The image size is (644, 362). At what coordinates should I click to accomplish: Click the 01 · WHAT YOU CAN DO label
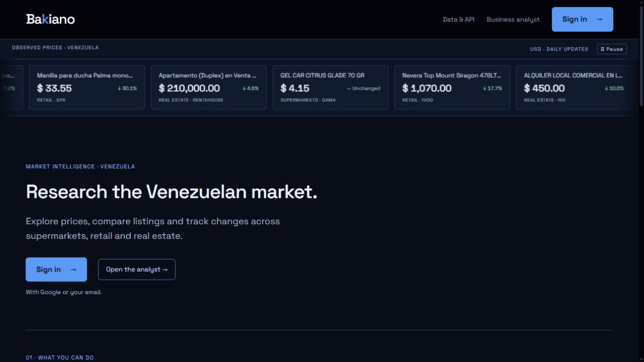click(x=60, y=357)
